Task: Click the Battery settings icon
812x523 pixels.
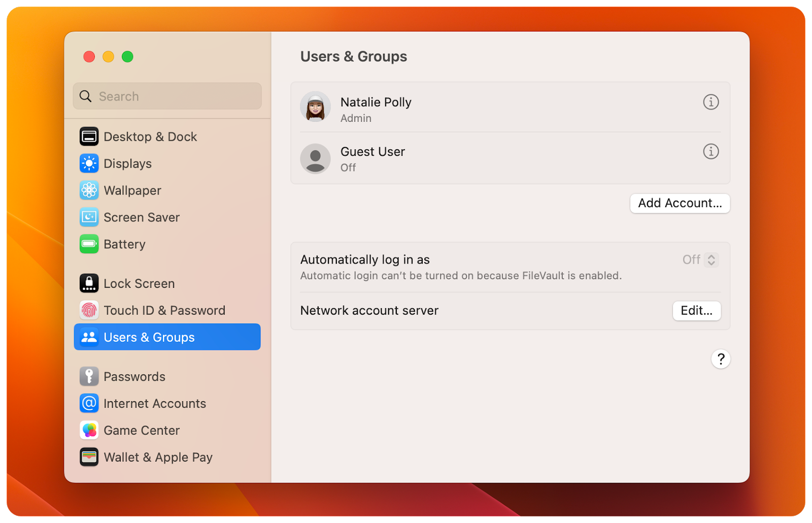Action: coord(89,244)
